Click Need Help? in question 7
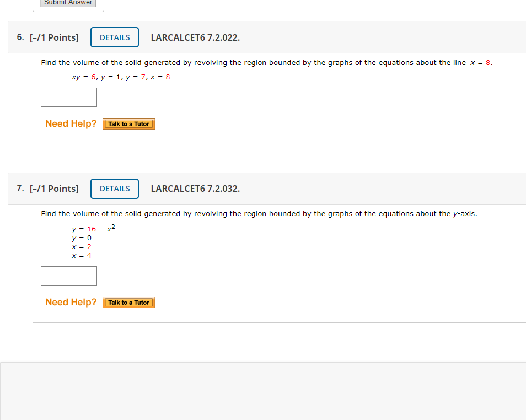Viewport: 526px width, 420px height. pyautogui.click(x=71, y=302)
